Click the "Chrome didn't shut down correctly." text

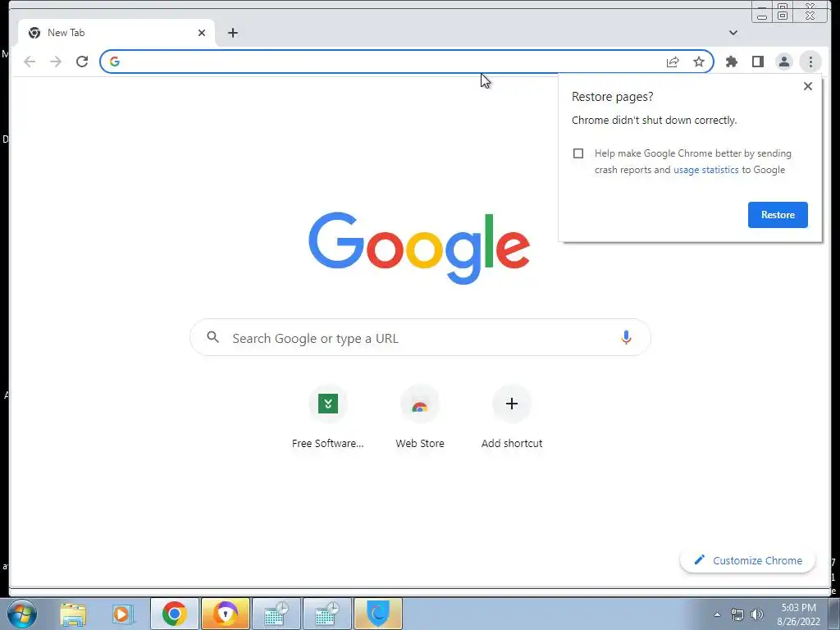click(654, 121)
